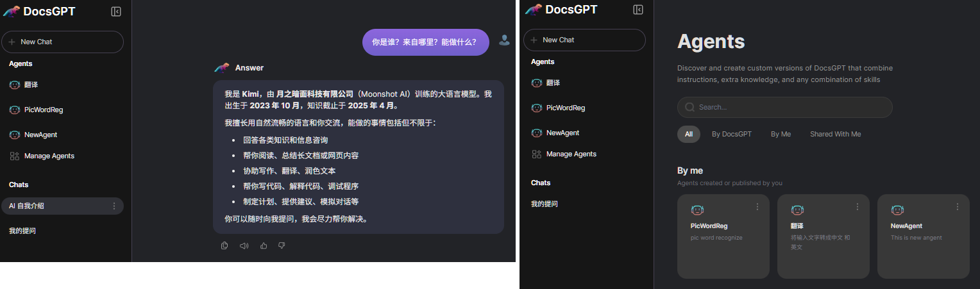Click the Manage Agents grid icon in chat window

15,156
